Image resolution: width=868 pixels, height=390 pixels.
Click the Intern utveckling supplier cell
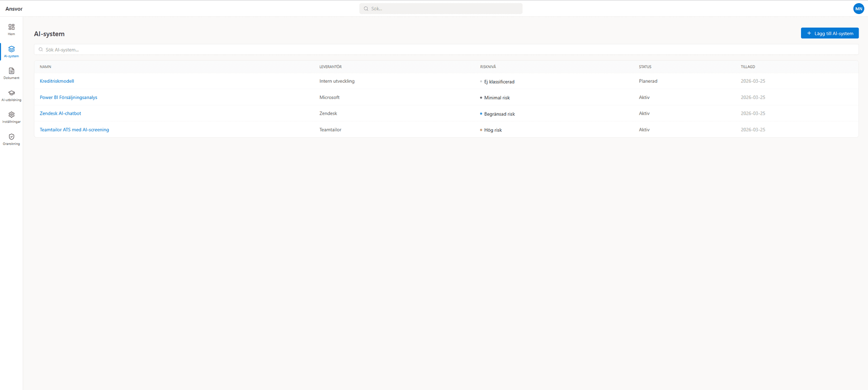tap(337, 81)
